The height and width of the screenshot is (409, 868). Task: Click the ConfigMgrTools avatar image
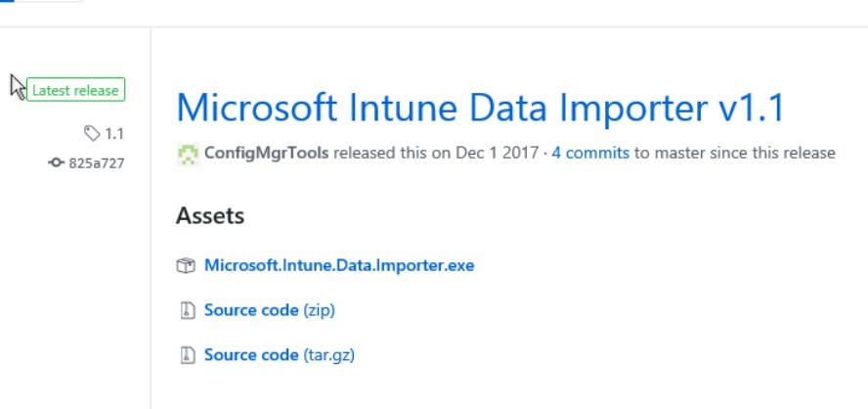[x=188, y=154]
